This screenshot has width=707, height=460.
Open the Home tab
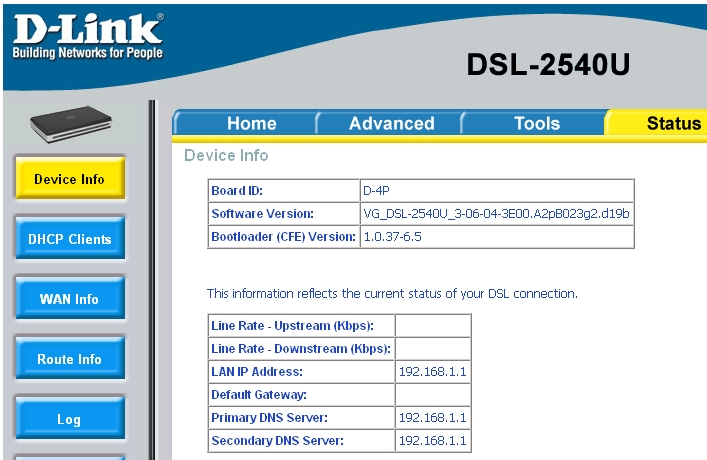click(252, 123)
